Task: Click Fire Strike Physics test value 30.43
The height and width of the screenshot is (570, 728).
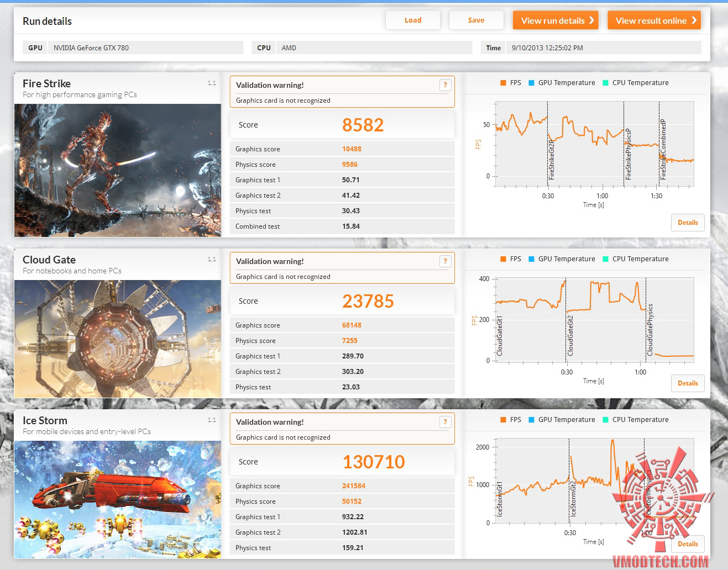Action: (351, 211)
